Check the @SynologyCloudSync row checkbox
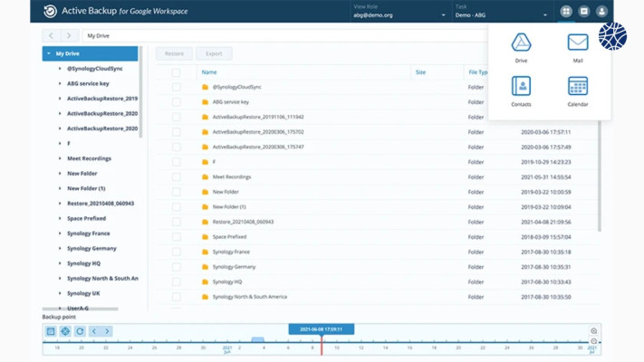This screenshot has width=644, height=362. click(x=177, y=87)
